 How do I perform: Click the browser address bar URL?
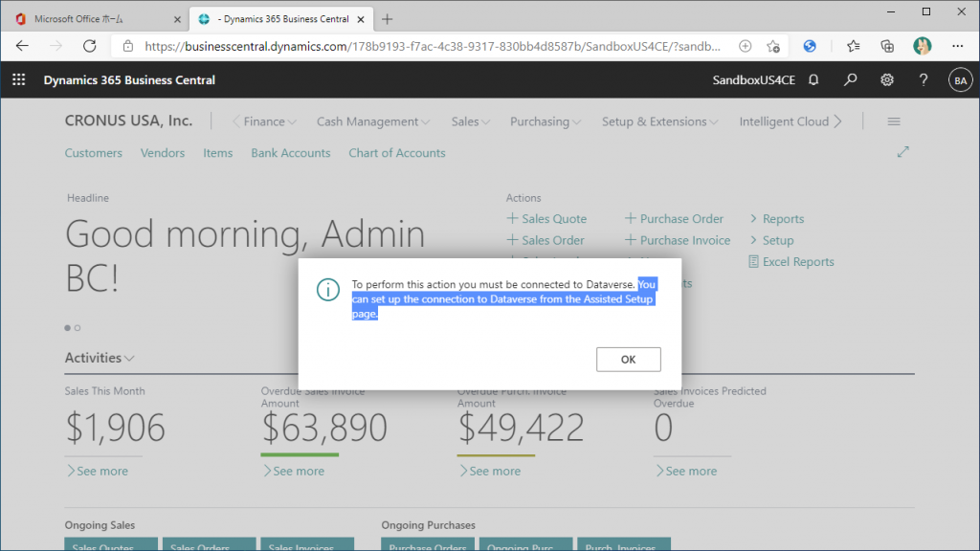pos(433,46)
